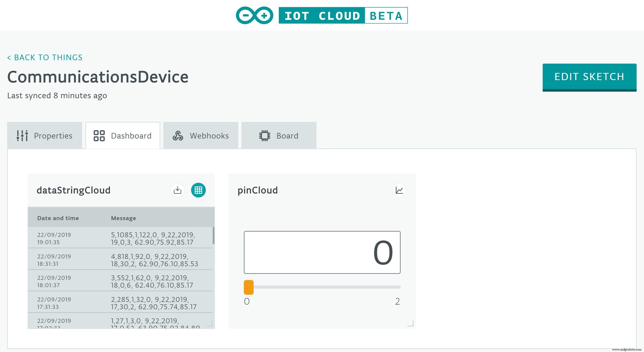Click the Message column header

(123, 218)
